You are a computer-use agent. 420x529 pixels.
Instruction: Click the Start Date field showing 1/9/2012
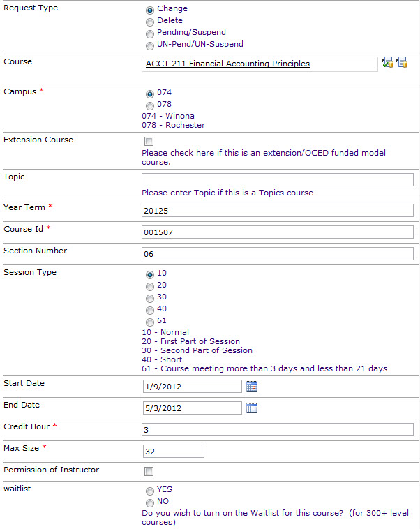(193, 387)
